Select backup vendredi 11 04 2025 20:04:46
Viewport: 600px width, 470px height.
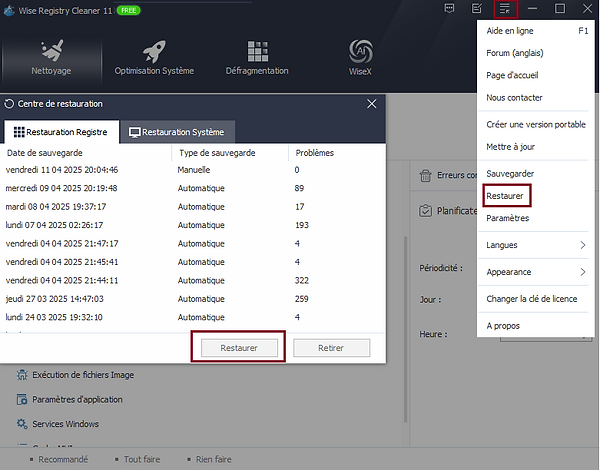pyautogui.click(x=193, y=170)
